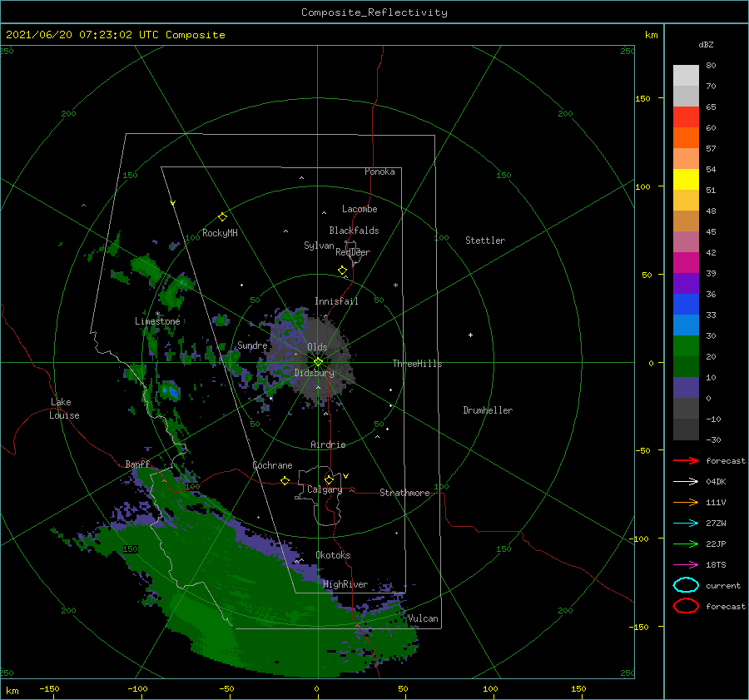Viewport: 749px width, 700px height.
Task: Click the ThreeHills town label
Action: (418, 364)
